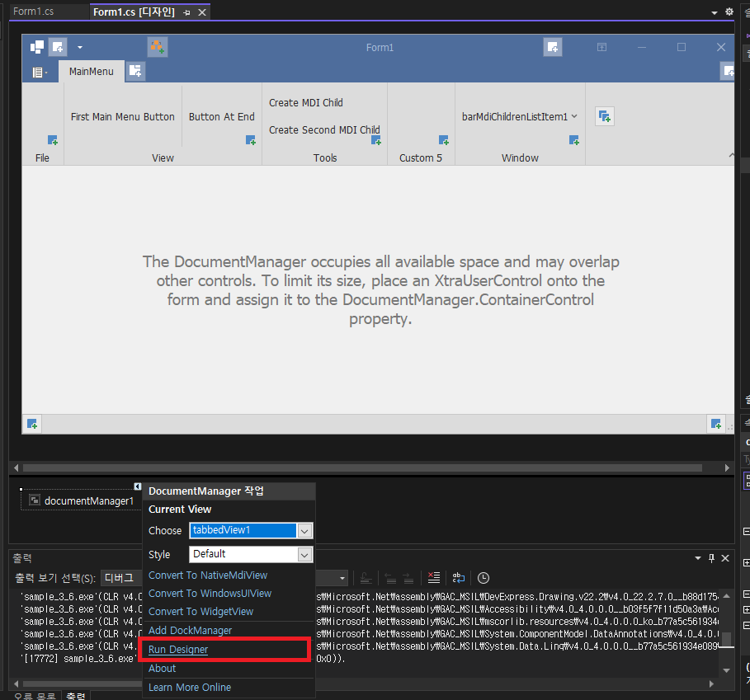Click the status bar add item icon on right
The height and width of the screenshot is (700, 750).
(x=715, y=424)
